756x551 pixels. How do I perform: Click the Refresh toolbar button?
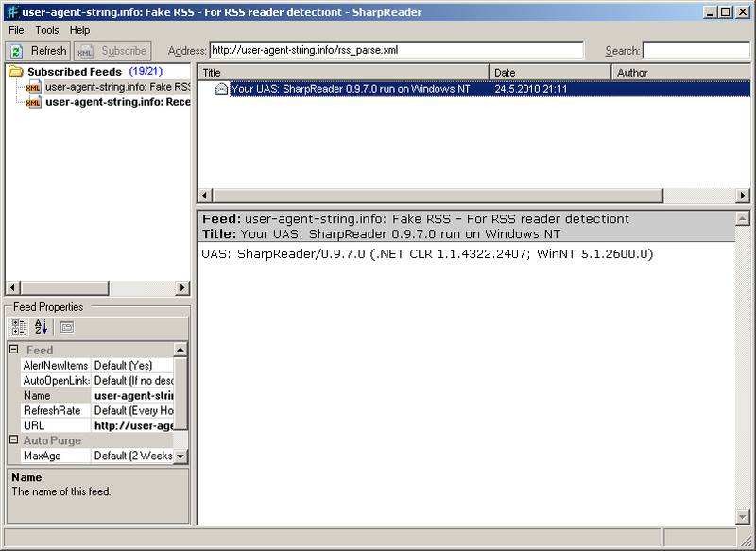pyautogui.click(x=38, y=51)
